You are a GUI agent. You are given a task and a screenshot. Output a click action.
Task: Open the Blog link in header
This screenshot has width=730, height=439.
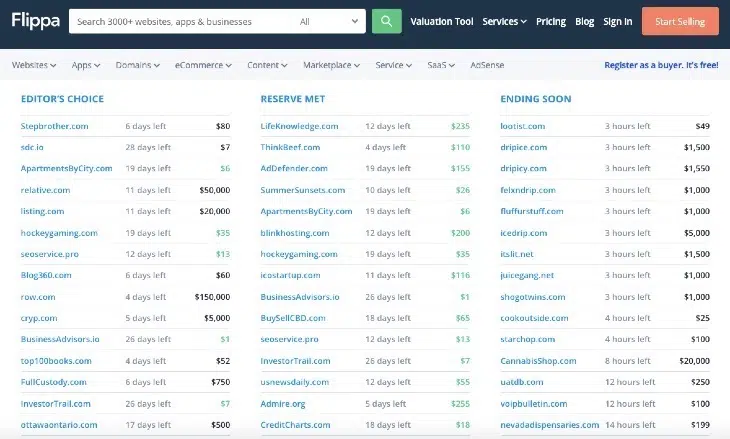pos(585,21)
